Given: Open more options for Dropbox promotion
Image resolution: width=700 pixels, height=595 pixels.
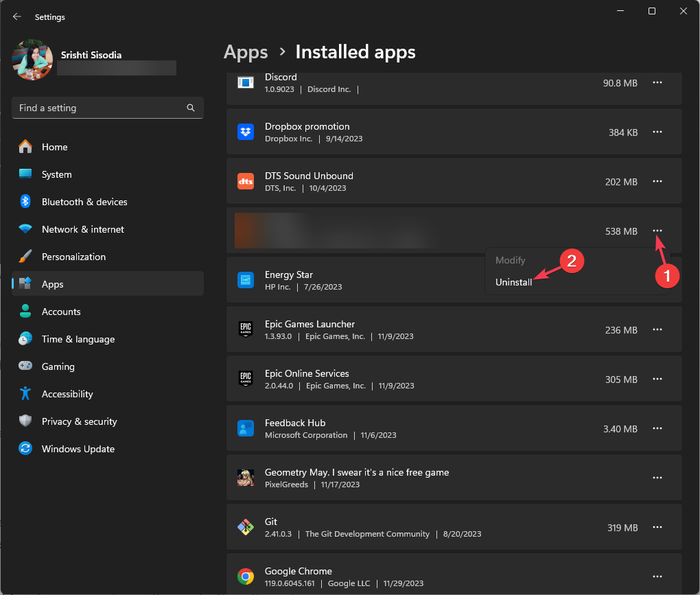Looking at the screenshot, I should tap(657, 132).
